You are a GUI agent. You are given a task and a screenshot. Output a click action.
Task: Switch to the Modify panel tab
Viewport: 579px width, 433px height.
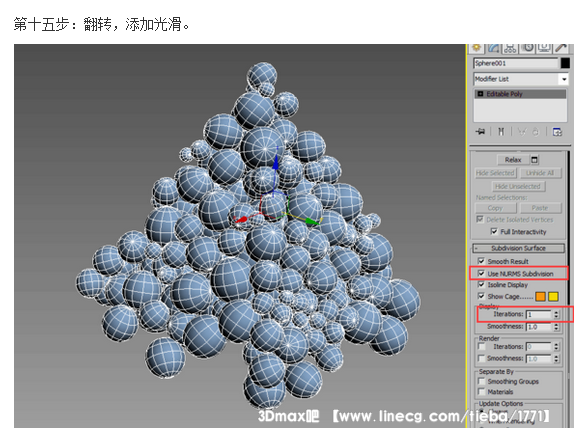tap(493, 48)
